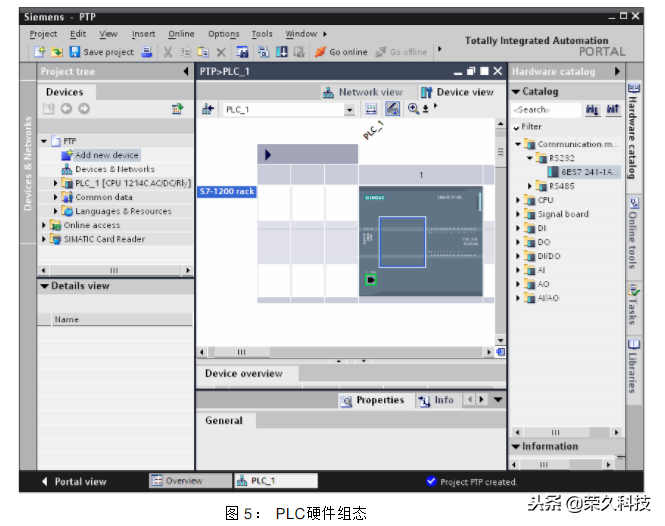This screenshot has width=665, height=526.
Task: Open the PLC_1 device selection dropdown
Action: tap(349, 110)
